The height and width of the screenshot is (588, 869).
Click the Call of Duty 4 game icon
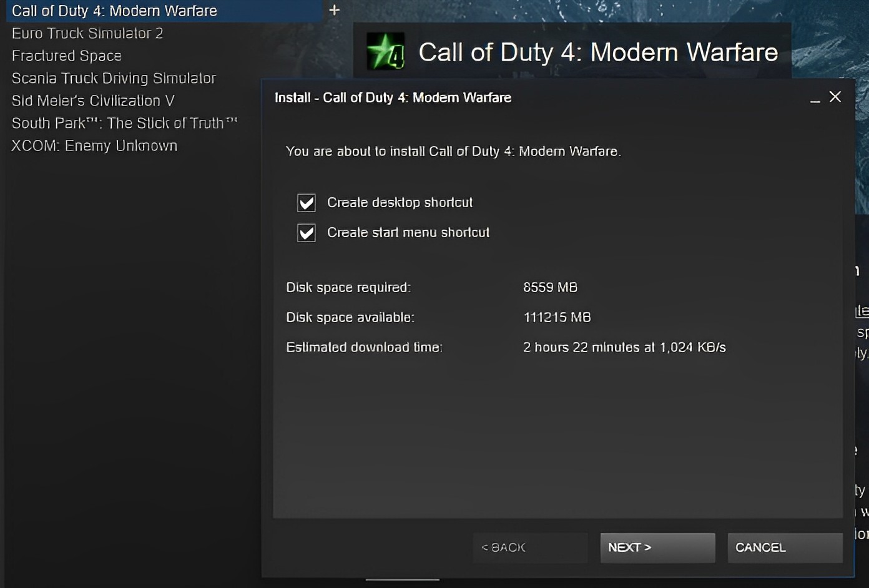pyautogui.click(x=386, y=51)
